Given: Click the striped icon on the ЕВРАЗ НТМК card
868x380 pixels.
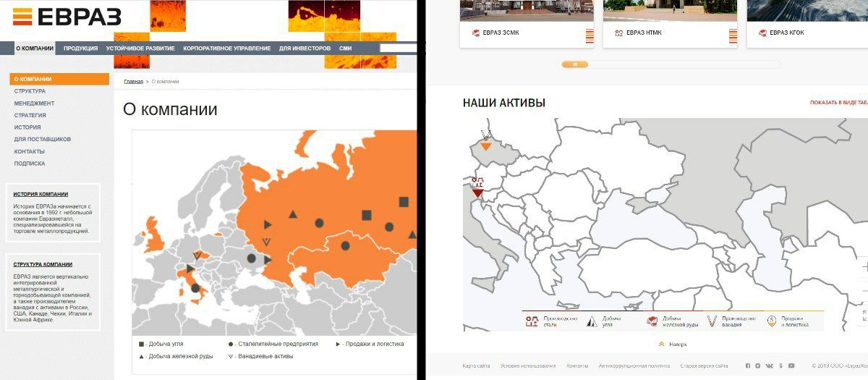Looking at the screenshot, I should (733, 36).
